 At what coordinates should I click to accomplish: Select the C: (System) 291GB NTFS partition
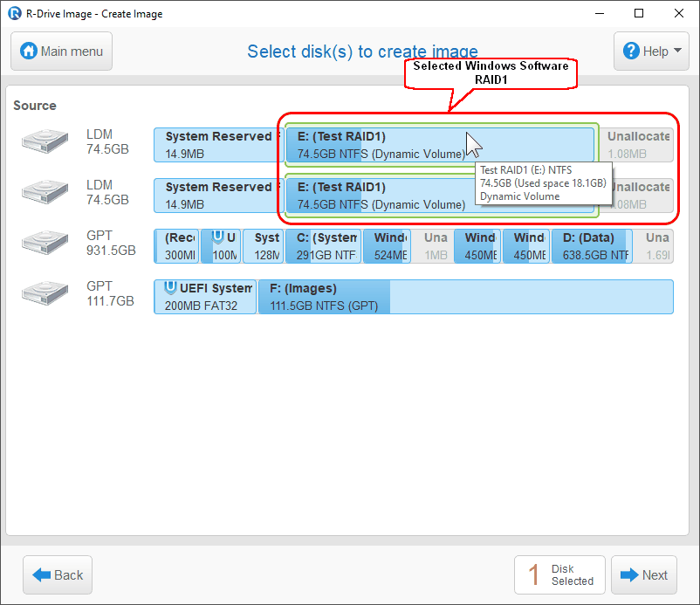[x=323, y=246]
